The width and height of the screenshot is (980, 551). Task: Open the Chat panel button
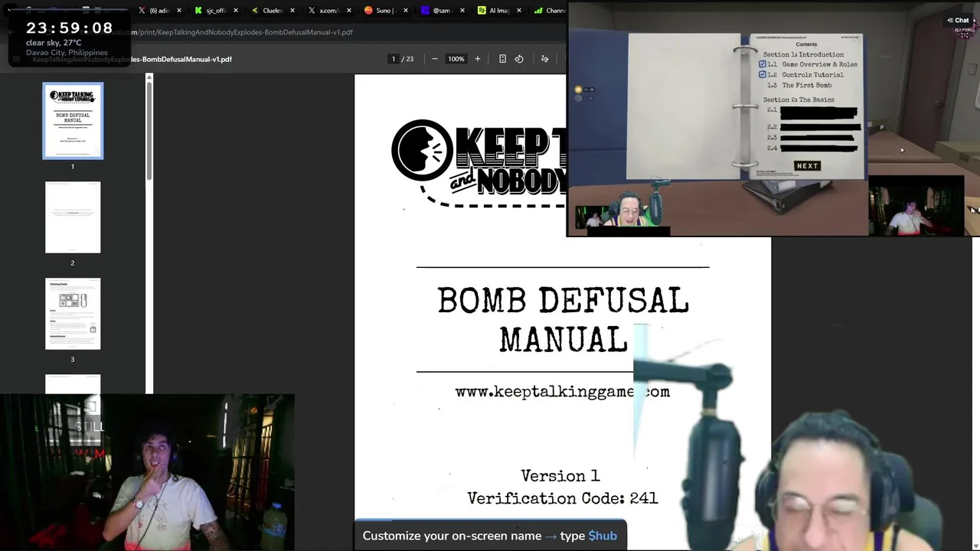tap(958, 21)
